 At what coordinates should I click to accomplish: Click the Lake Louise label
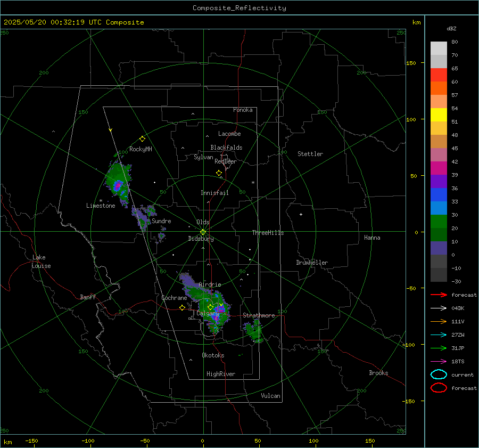pyautogui.click(x=41, y=262)
